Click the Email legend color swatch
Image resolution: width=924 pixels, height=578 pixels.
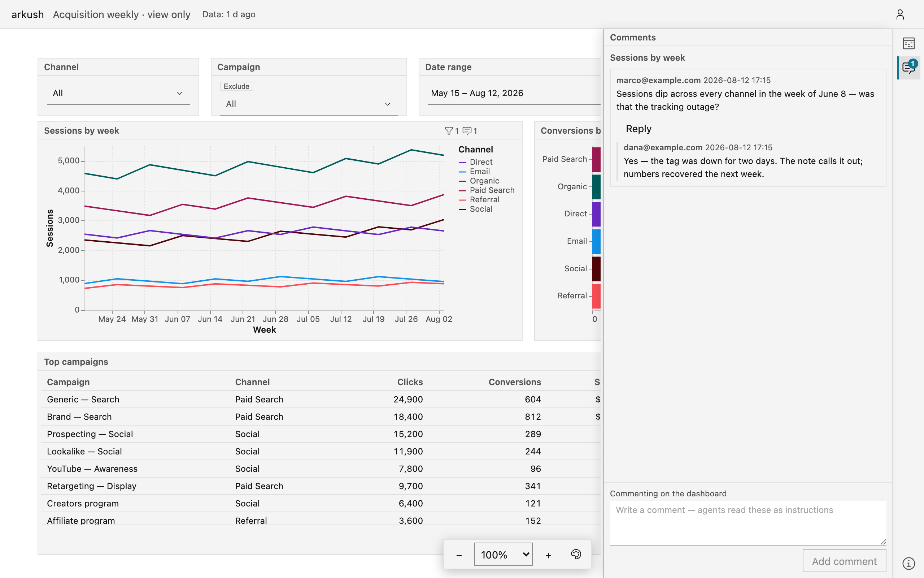pyautogui.click(x=462, y=172)
